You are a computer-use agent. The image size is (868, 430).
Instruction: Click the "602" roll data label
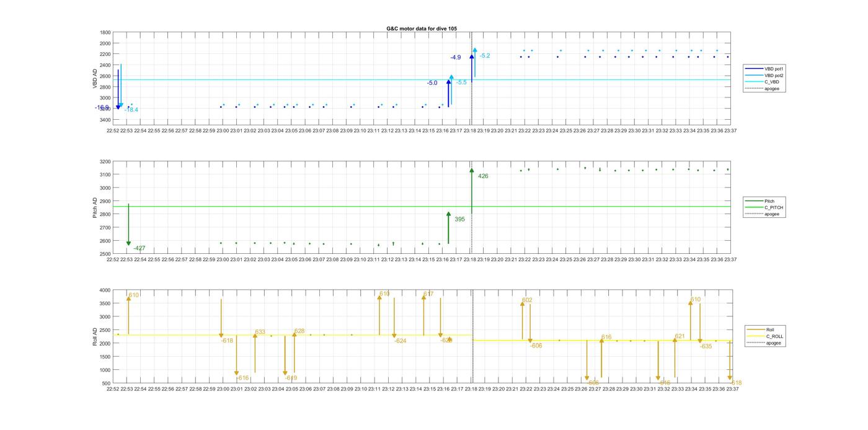point(527,300)
